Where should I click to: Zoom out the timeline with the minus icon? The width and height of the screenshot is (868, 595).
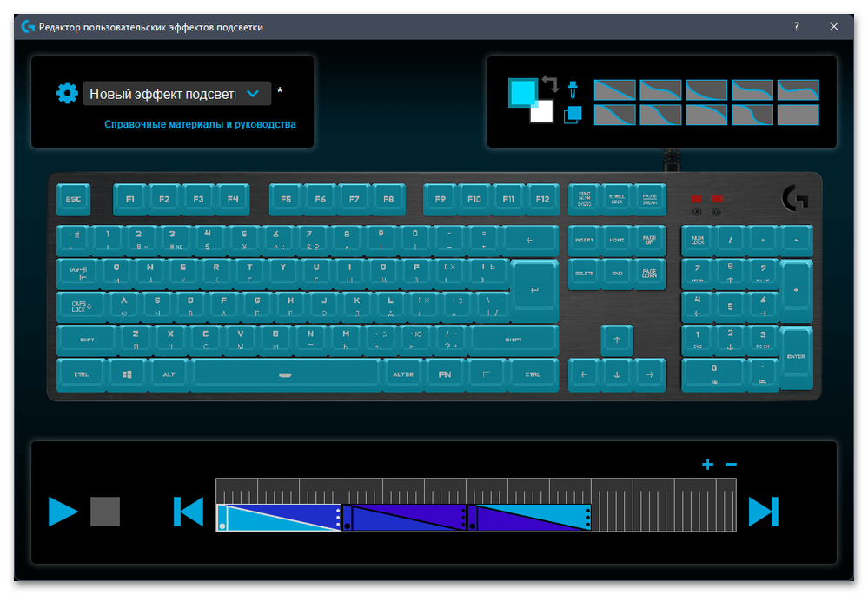pos(731,465)
